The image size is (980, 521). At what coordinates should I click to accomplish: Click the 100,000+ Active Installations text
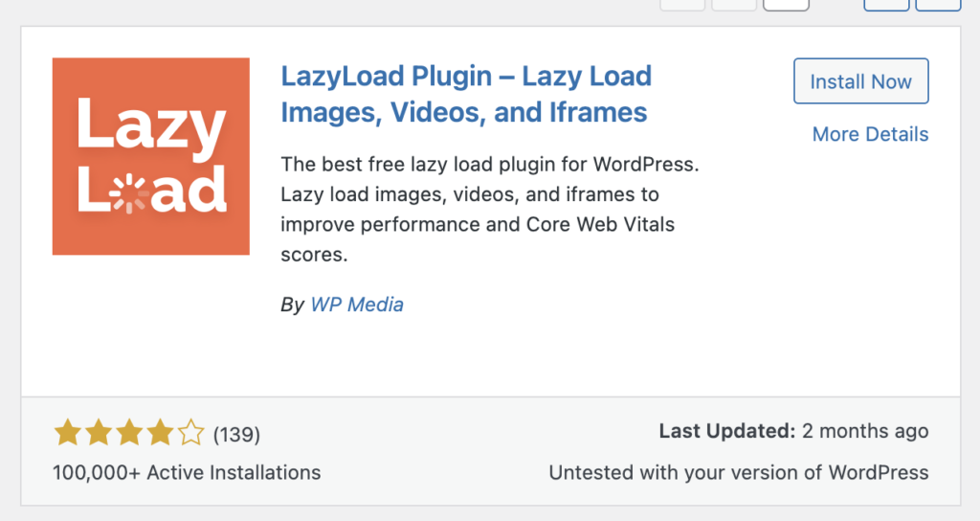pos(187,472)
